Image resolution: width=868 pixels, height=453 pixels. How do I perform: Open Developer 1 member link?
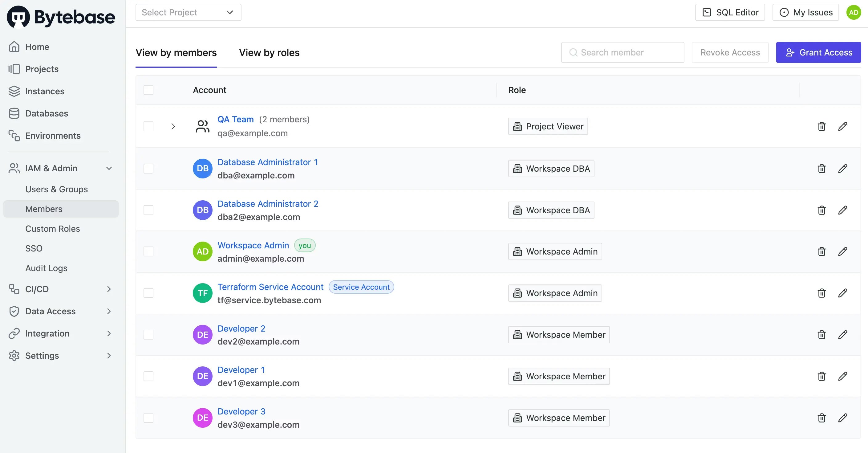click(241, 370)
